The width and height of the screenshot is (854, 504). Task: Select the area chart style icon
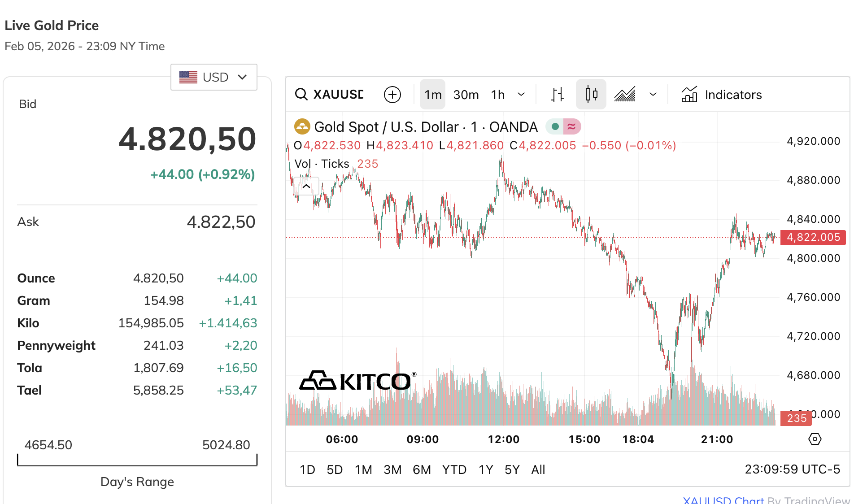click(625, 95)
